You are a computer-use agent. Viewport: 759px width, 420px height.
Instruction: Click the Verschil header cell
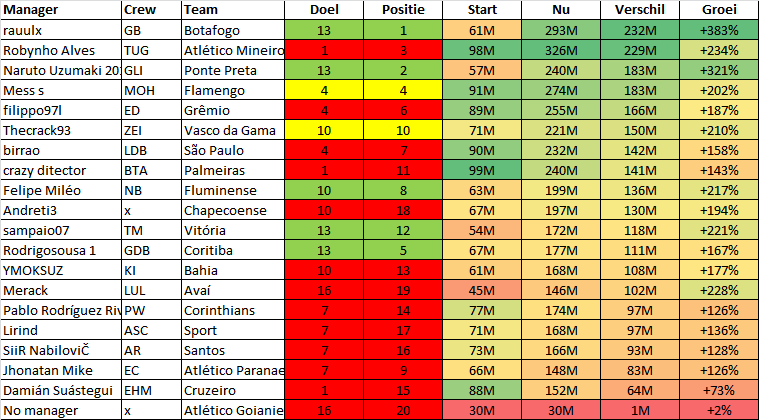pos(640,10)
